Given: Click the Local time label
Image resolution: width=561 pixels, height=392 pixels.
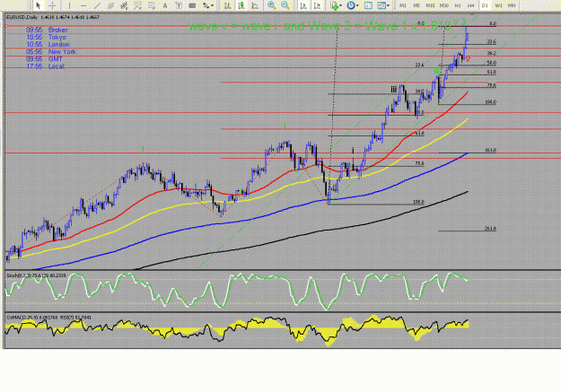Looking at the screenshot, I should coord(57,66).
